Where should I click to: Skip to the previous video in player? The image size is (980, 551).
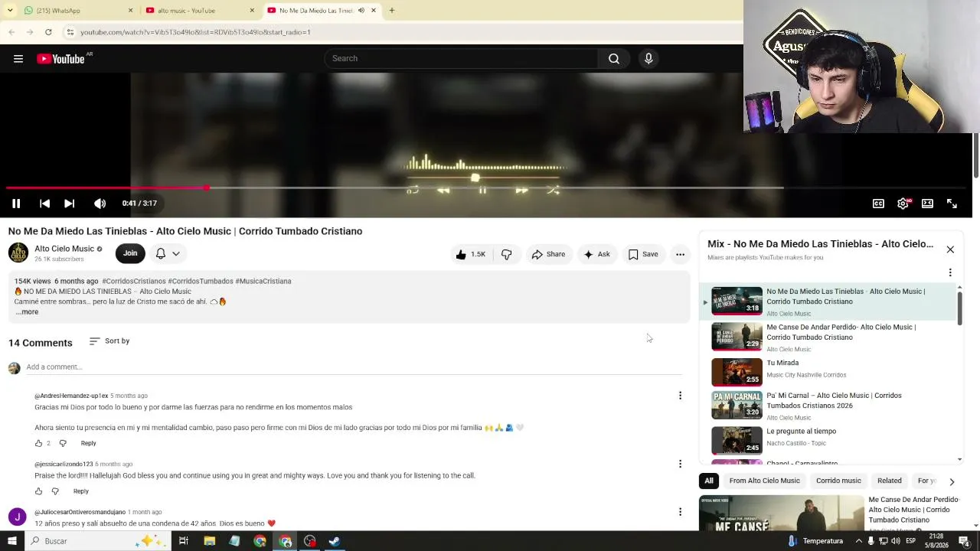[44, 204]
